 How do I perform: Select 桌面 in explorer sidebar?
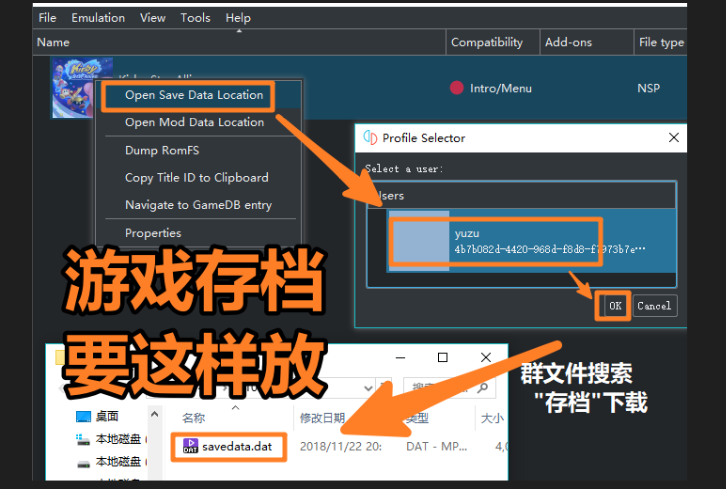pyautogui.click(x=106, y=416)
